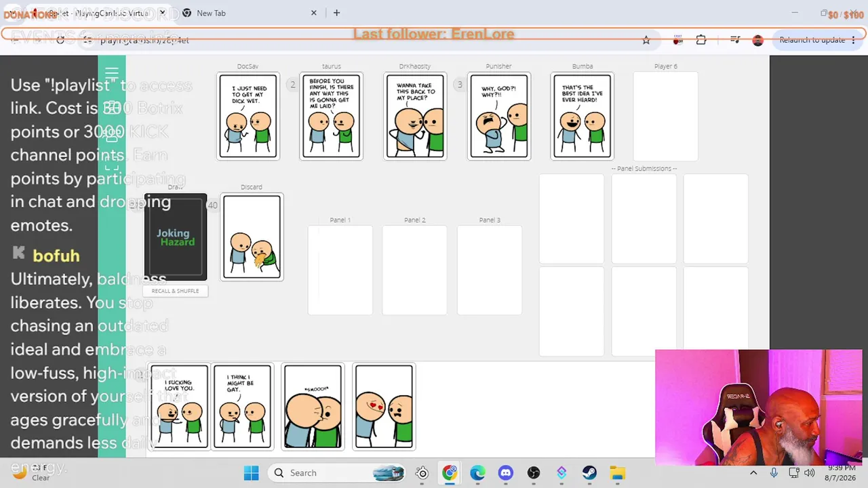Select DocSav's card 'I just need to get…'
The height and width of the screenshot is (488, 868).
[x=248, y=116]
